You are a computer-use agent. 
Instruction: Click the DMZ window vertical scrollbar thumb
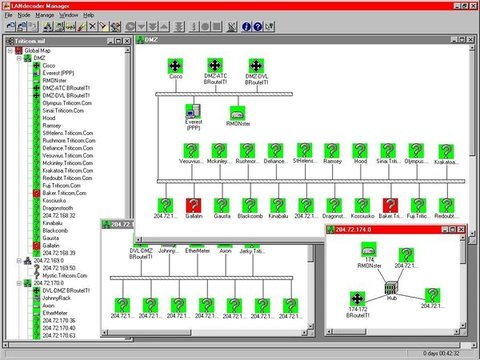click(x=472, y=103)
